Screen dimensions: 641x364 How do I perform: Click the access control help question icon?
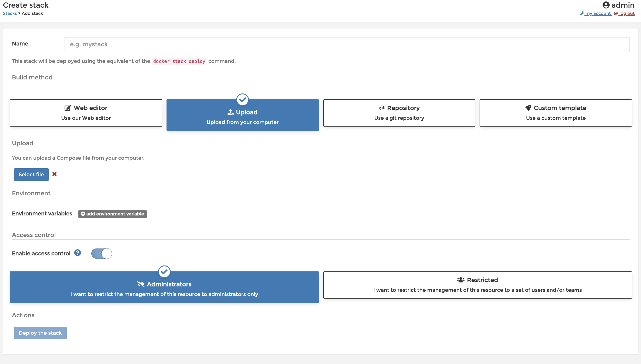[x=78, y=253]
